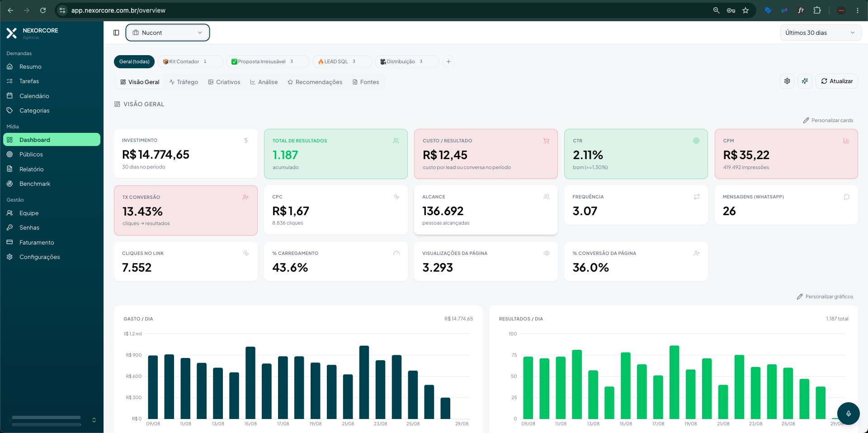Switch to the Visão Geral tab
Viewport: 868px width, 433px height.
tap(140, 82)
